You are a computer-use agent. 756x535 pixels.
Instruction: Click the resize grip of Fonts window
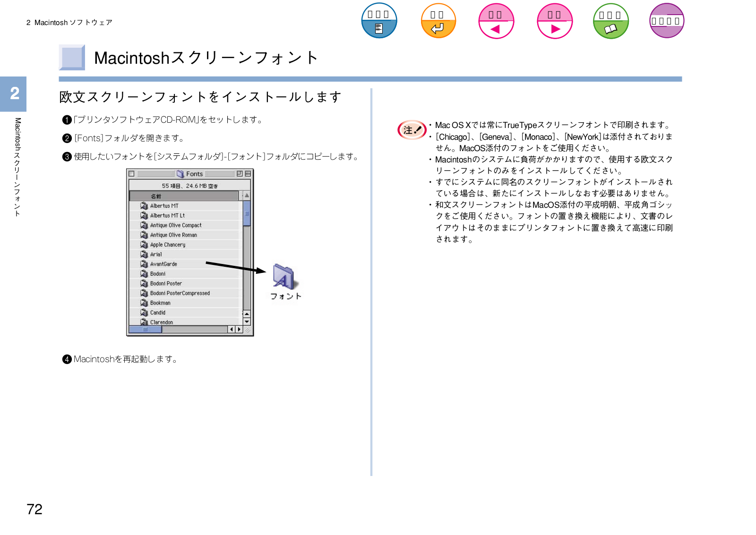point(247,330)
